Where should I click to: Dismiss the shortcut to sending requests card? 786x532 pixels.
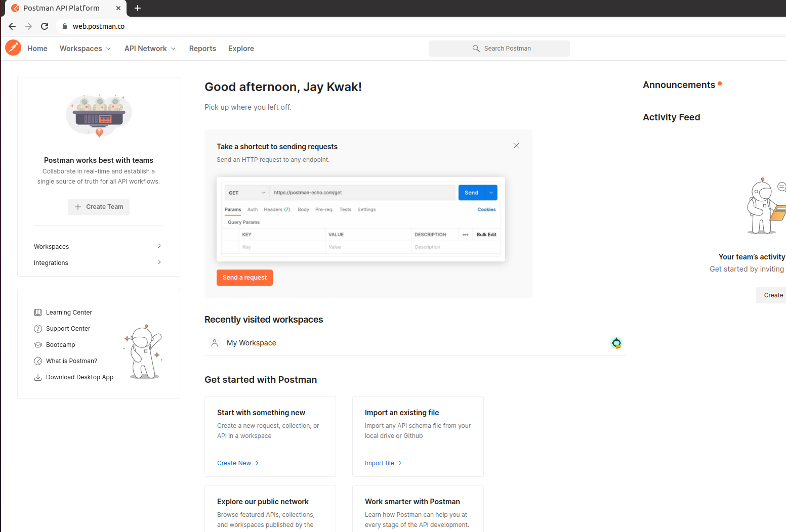tap(516, 146)
